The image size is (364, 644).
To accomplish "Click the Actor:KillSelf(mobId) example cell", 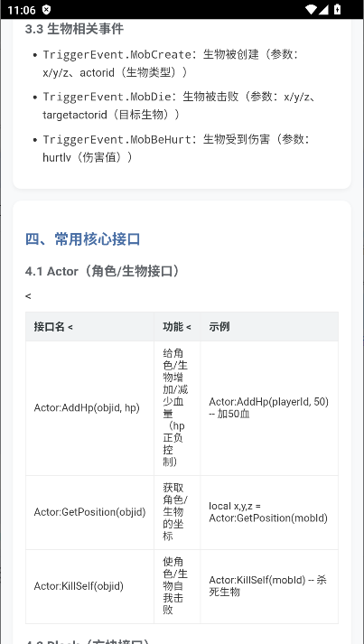I will pyautogui.click(x=269, y=586).
